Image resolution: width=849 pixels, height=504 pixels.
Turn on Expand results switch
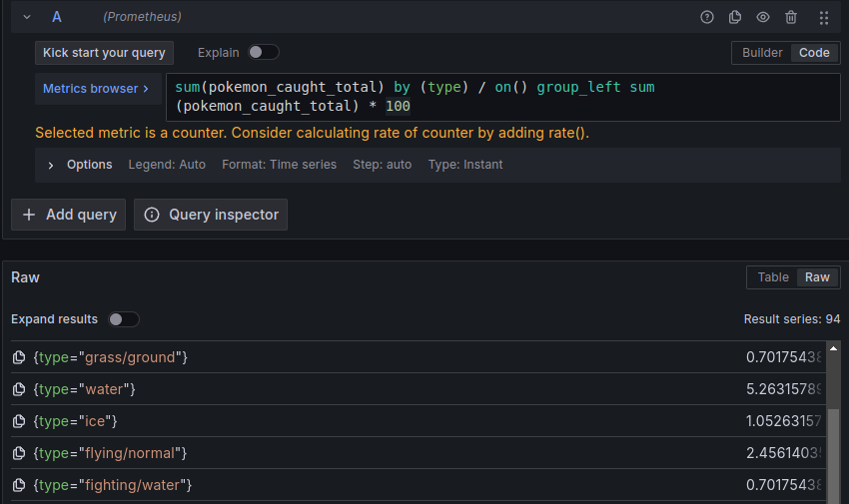(124, 319)
